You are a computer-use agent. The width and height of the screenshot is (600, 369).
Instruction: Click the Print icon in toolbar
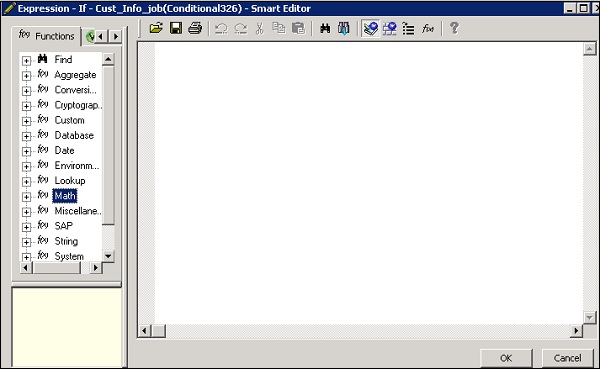tap(195, 28)
